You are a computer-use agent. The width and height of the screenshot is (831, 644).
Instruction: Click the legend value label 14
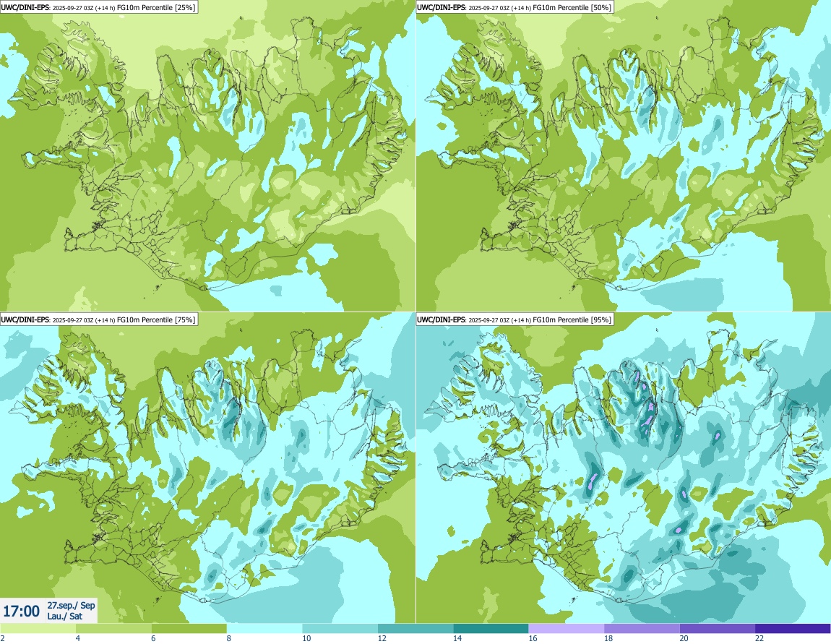coord(457,638)
